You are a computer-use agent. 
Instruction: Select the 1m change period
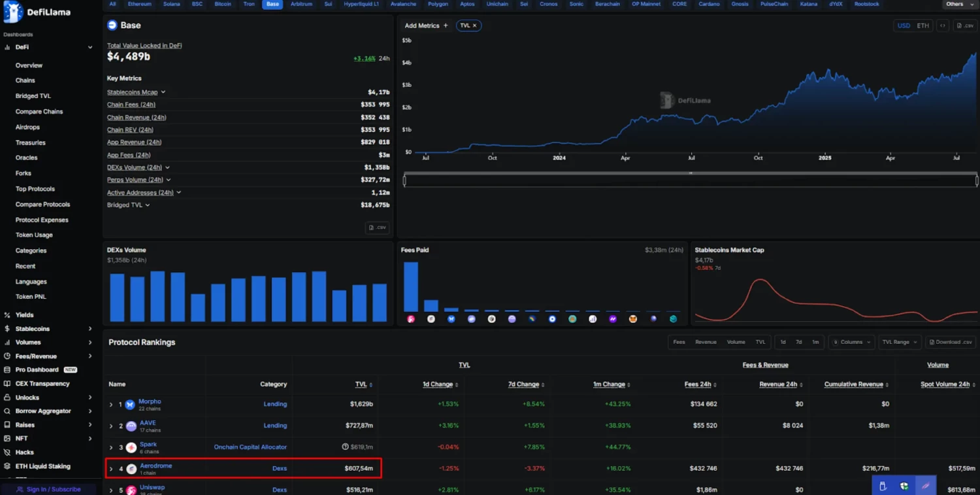pyautogui.click(x=815, y=342)
